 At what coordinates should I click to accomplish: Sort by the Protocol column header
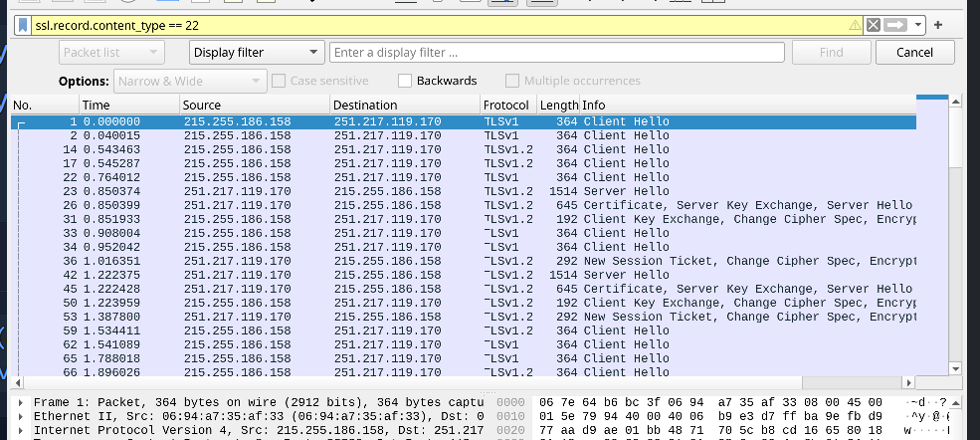click(508, 105)
